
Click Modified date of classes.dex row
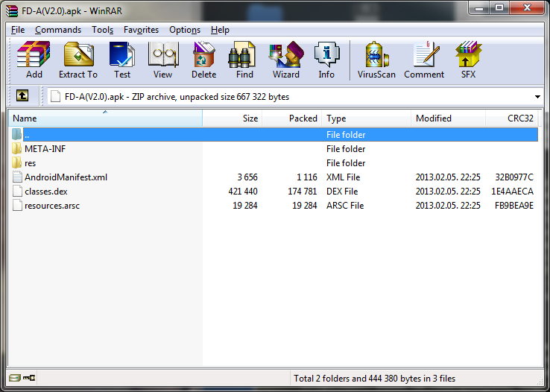[x=448, y=192]
